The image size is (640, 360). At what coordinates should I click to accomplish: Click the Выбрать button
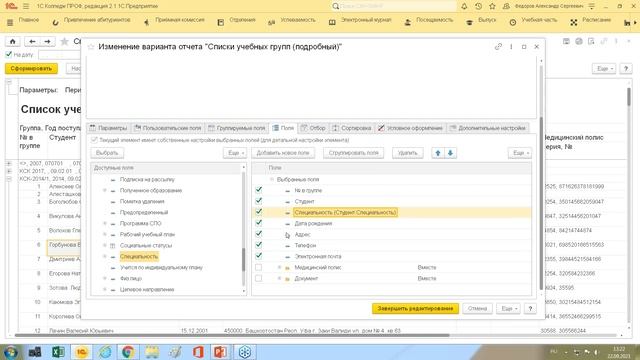(107, 153)
